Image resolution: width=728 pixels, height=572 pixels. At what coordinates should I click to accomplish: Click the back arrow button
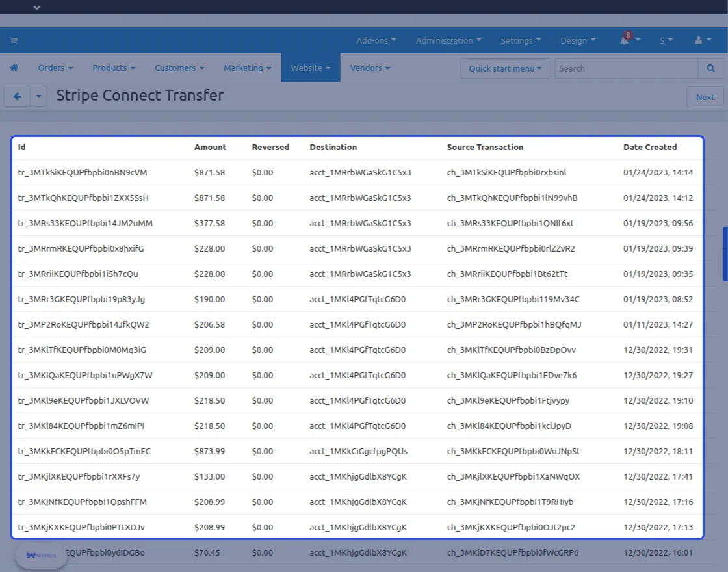click(17, 97)
